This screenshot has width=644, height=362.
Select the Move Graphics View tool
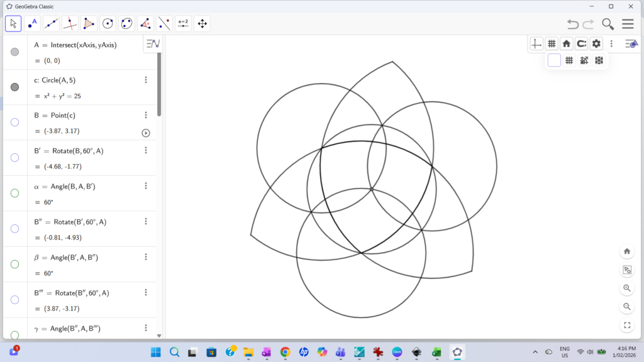pos(202,24)
